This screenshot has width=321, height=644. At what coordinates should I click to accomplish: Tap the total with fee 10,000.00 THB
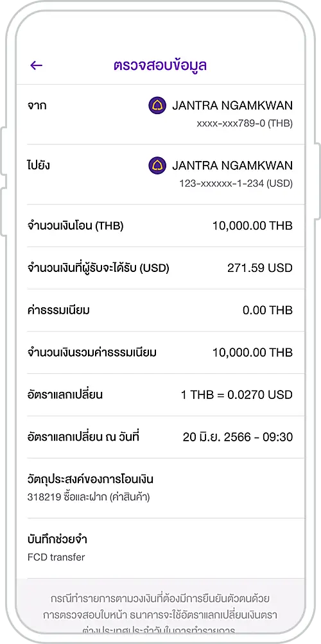pos(252,352)
